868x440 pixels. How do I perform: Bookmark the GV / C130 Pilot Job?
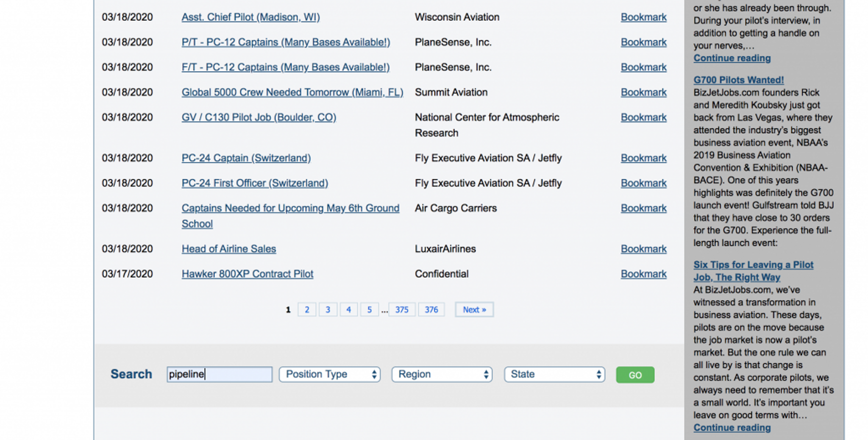pos(643,117)
